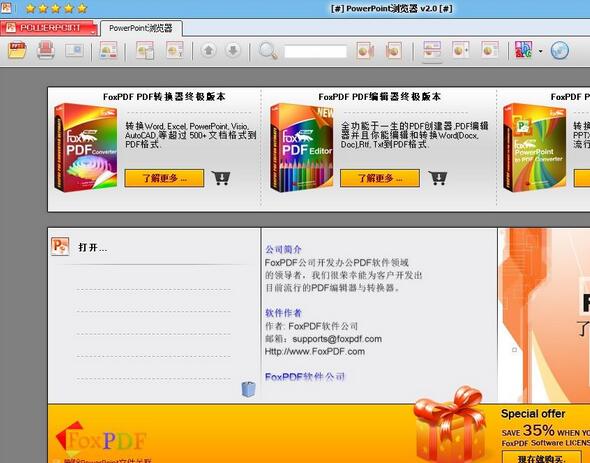Click the Fox PDF Converter box image
This screenshot has width=590, height=463.
[x=86, y=148]
